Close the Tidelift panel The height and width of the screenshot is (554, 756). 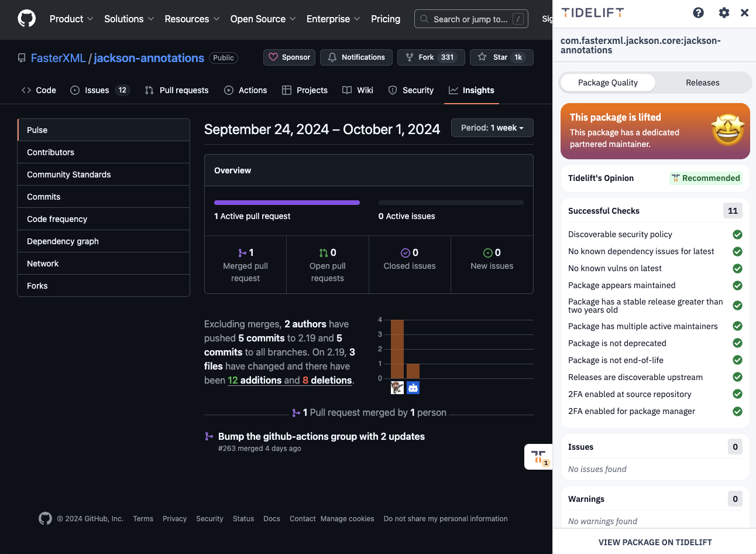tap(744, 13)
